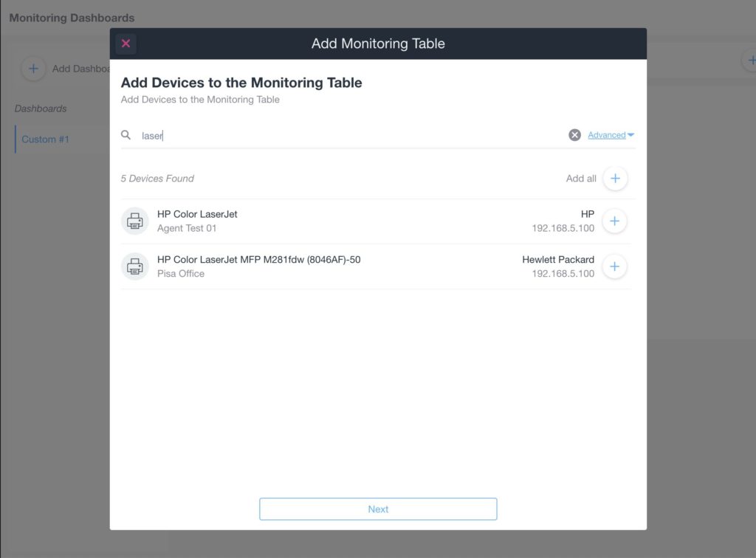Click the 'Add all' label
The height and width of the screenshot is (558, 756).
[581, 179]
